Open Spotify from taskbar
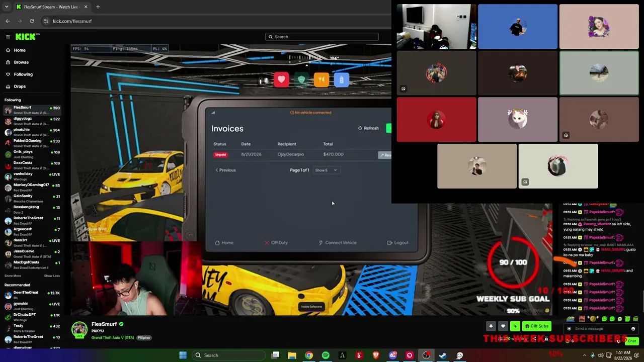This screenshot has width=644, height=362. (326, 355)
